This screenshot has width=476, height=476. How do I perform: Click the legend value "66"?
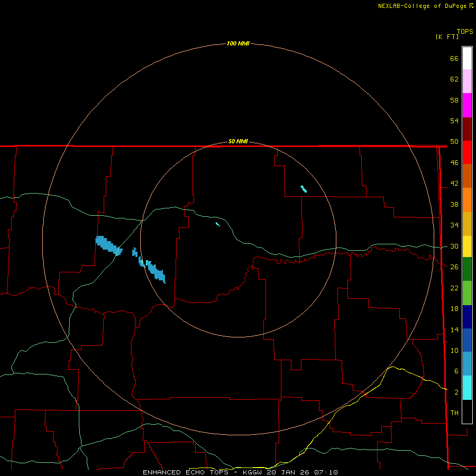click(x=454, y=58)
